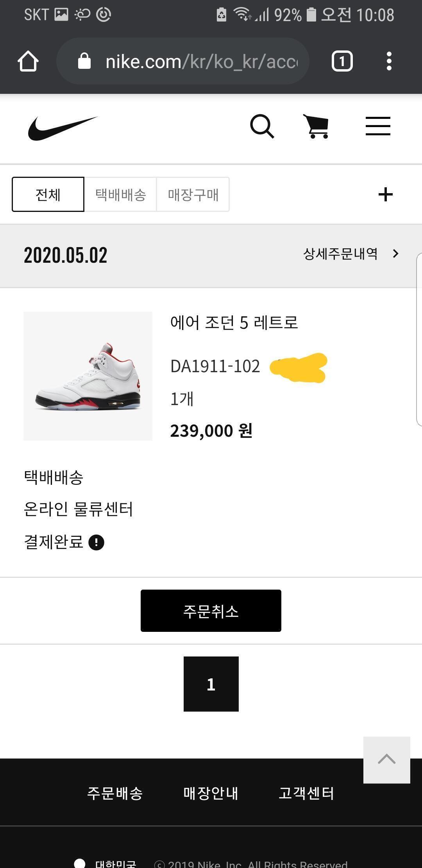
Task: Tap the scroll-to-top arrow button
Action: point(386,760)
